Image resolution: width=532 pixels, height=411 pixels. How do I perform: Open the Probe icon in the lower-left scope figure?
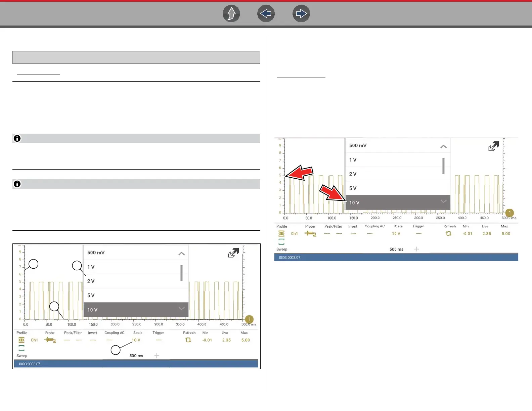point(50,340)
